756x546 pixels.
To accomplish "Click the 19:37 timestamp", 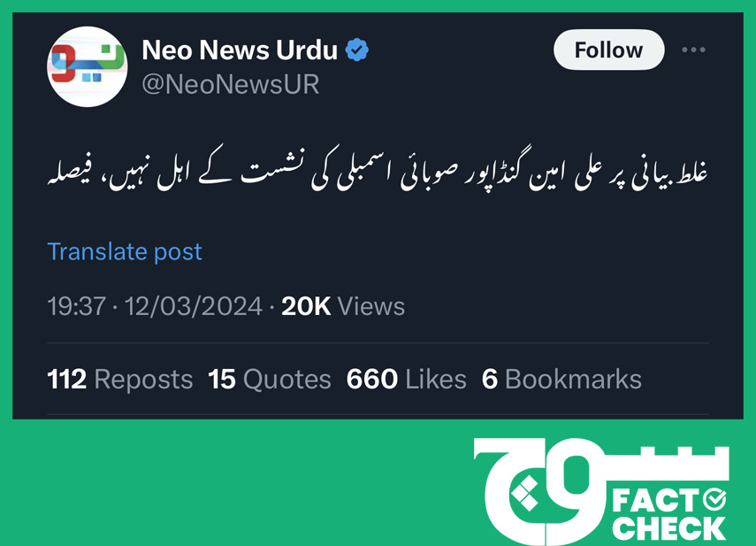I will tap(77, 306).
